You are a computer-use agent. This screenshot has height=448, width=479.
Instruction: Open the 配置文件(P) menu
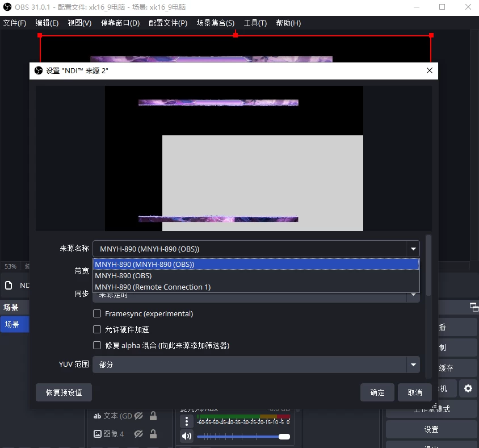pyautogui.click(x=168, y=23)
